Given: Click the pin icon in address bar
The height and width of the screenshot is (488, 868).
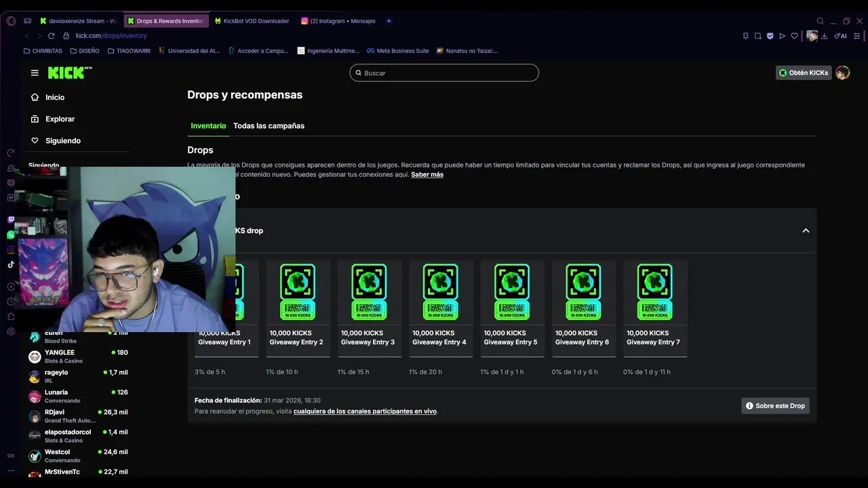Looking at the screenshot, I should pos(745,36).
